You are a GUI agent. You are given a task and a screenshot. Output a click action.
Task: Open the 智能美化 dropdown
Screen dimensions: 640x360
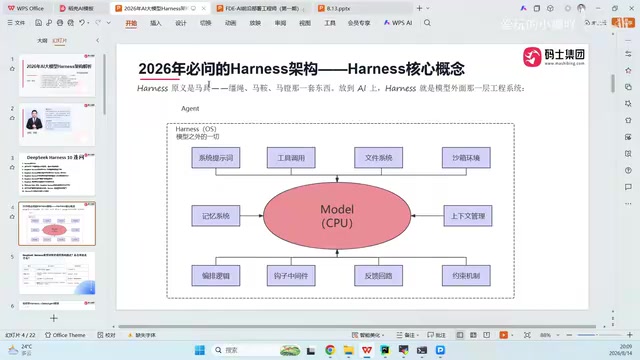(x=369, y=335)
